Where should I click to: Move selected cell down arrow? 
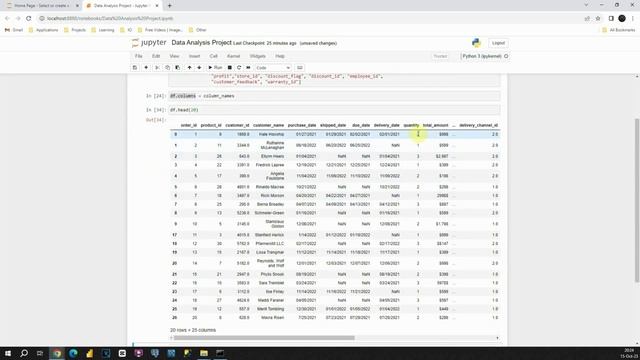199,68
